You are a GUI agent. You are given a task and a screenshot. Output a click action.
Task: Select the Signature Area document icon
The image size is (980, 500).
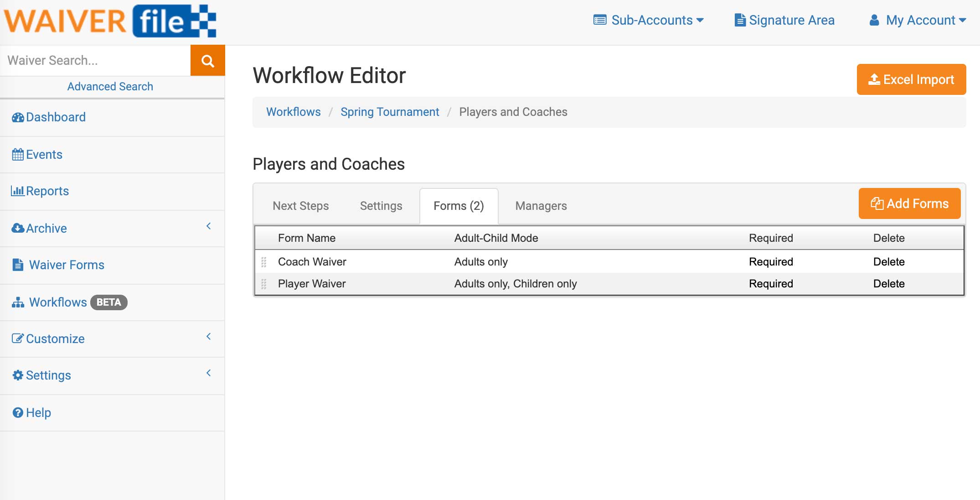pos(740,20)
